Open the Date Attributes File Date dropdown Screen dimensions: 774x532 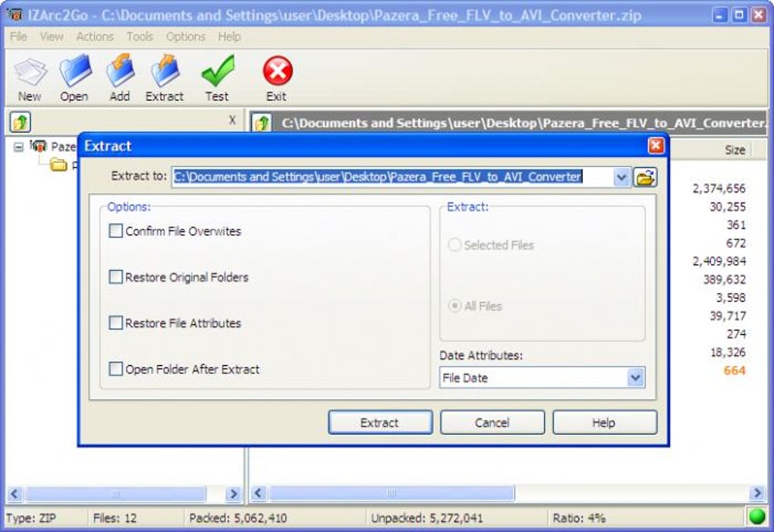click(x=635, y=377)
